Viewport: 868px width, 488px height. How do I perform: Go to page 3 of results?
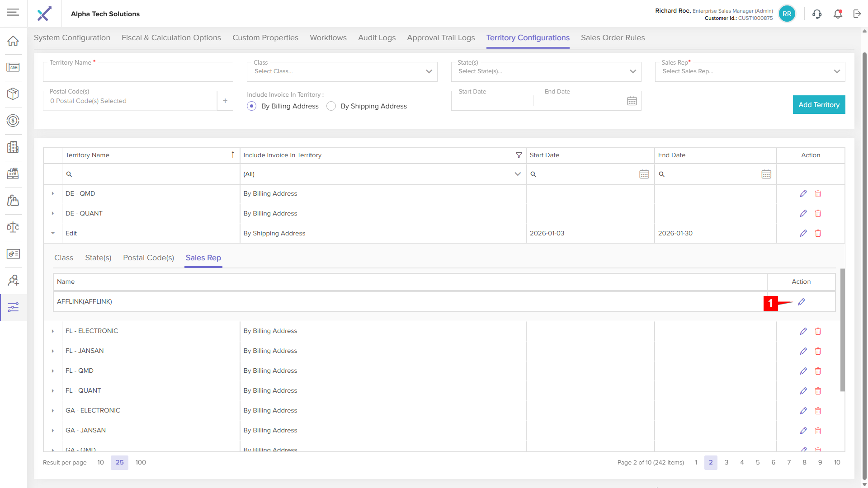(x=726, y=462)
